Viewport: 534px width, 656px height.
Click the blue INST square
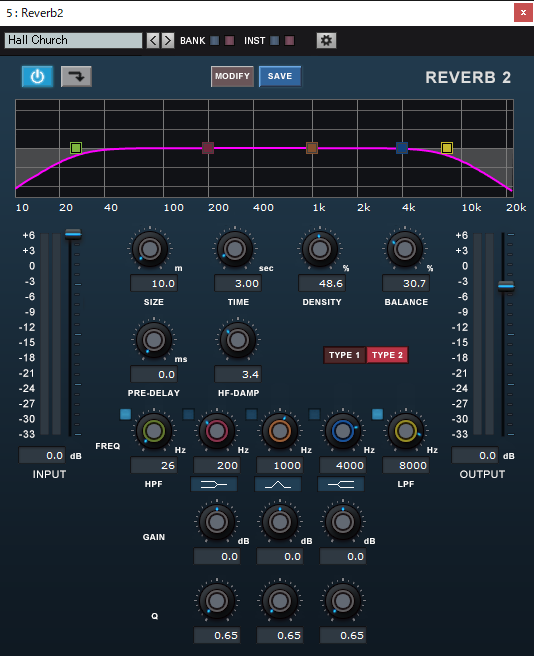[275, 41]
